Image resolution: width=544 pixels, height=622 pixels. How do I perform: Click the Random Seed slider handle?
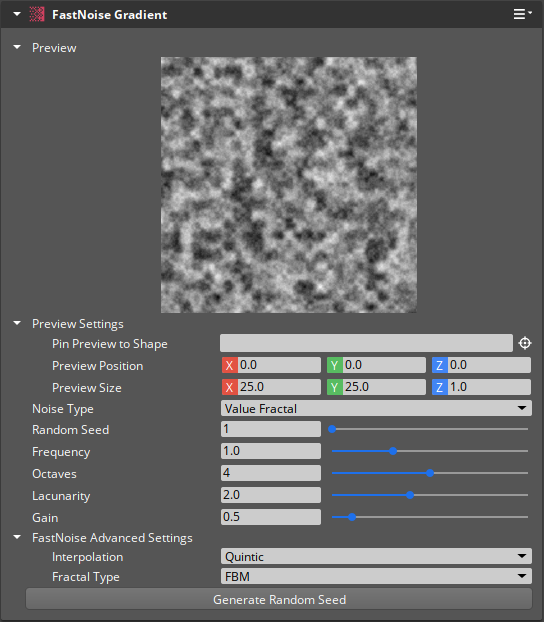[332, 429]
